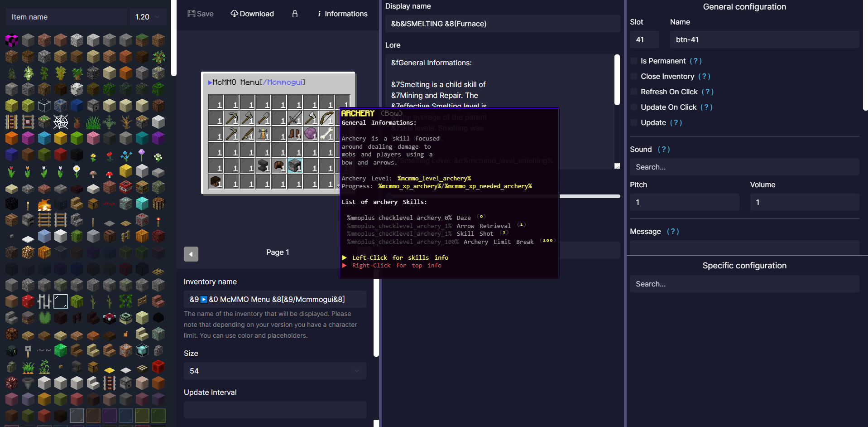Viewport: 868px width, 427px height.
Task: Select the bone item in the inventory
Action: (326, 134)
